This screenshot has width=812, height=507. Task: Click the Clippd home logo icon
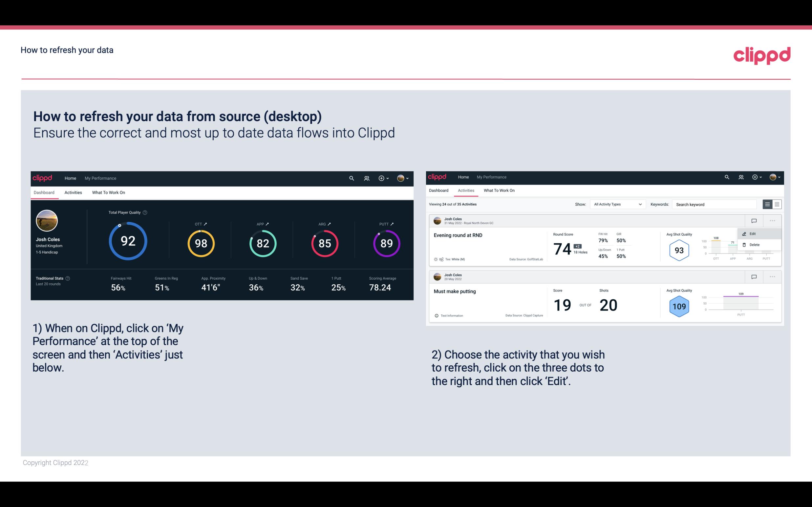coord(43,177)
